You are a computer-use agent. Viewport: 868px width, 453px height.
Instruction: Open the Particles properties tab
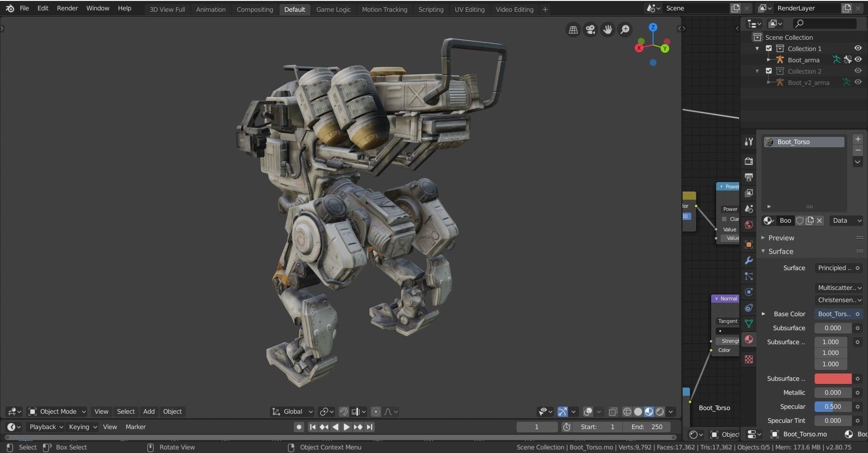coord(749,276)
